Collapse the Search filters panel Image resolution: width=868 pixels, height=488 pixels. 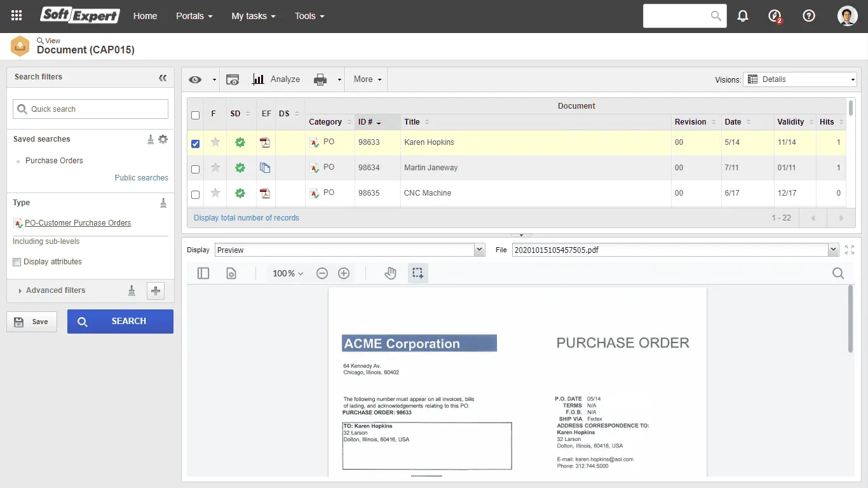coord(163,78)
